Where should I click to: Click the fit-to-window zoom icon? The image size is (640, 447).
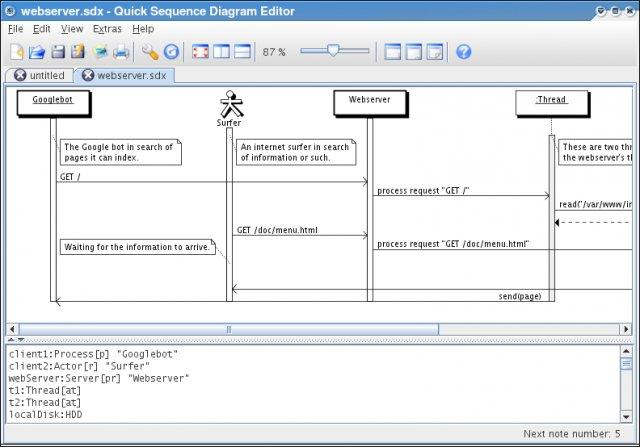click(200, 52)
